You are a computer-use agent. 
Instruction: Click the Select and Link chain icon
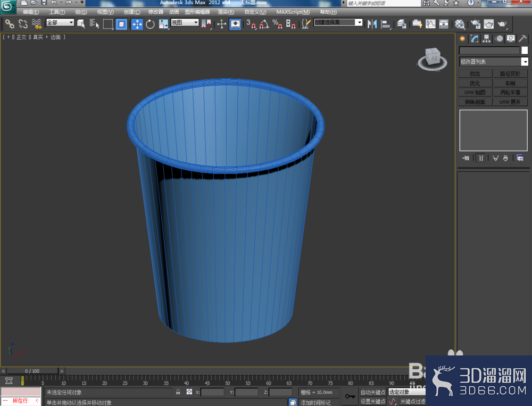(10, 24)
